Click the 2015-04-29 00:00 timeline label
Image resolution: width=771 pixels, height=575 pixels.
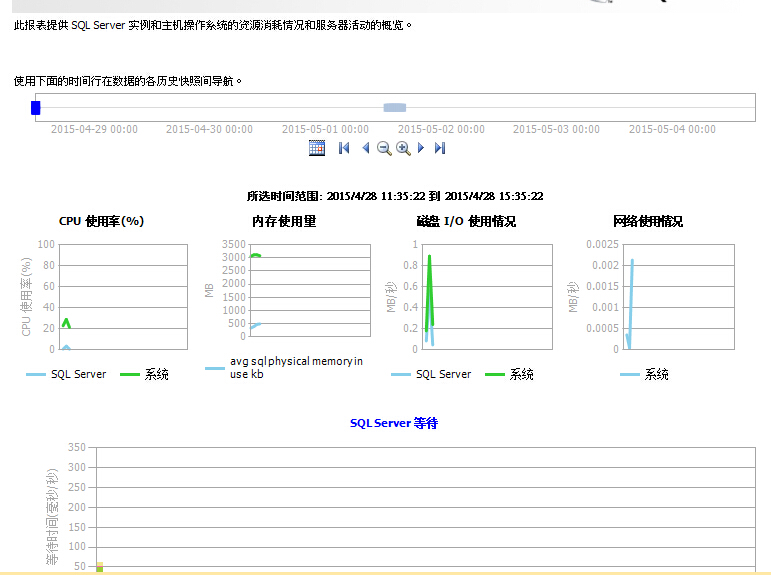pos(94,129)
